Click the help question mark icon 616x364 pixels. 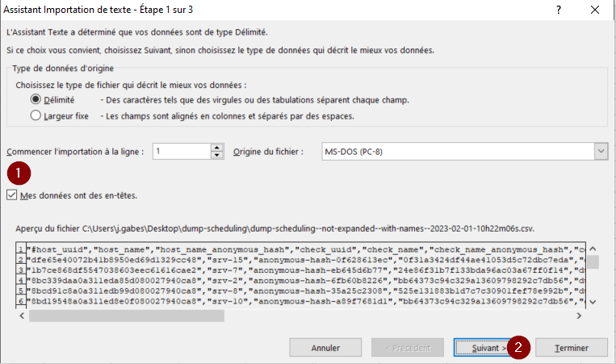coord(558,10)
